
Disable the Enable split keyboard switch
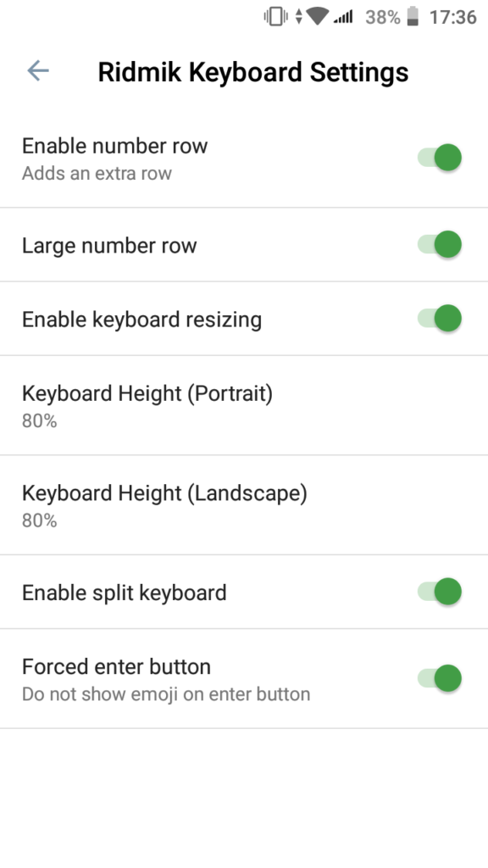[440, 593]
